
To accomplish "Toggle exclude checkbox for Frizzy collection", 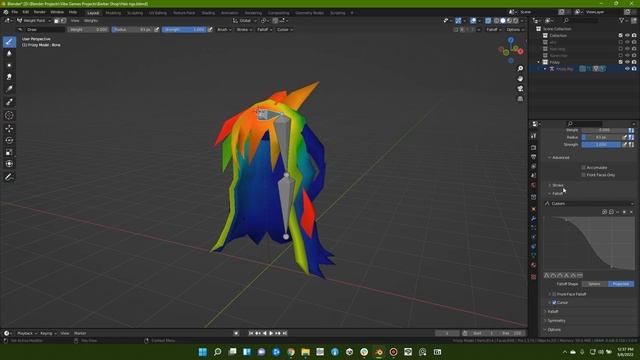I will (x=620, y=62).
